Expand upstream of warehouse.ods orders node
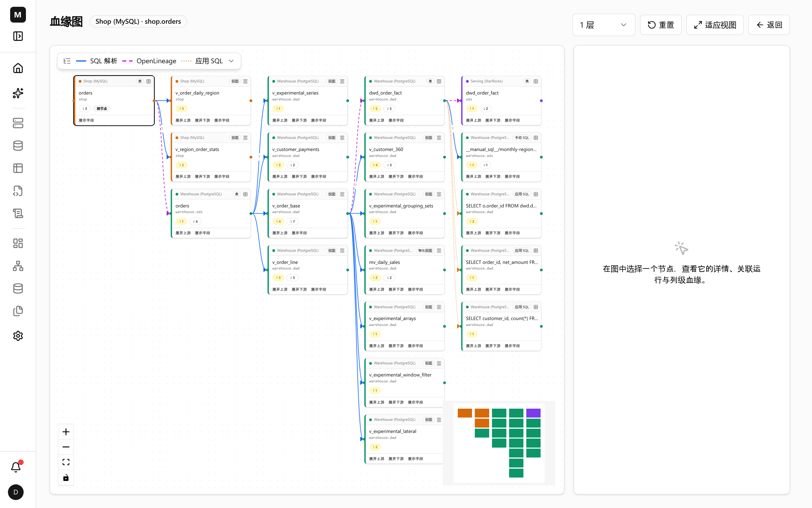 [x=183, y=233]
